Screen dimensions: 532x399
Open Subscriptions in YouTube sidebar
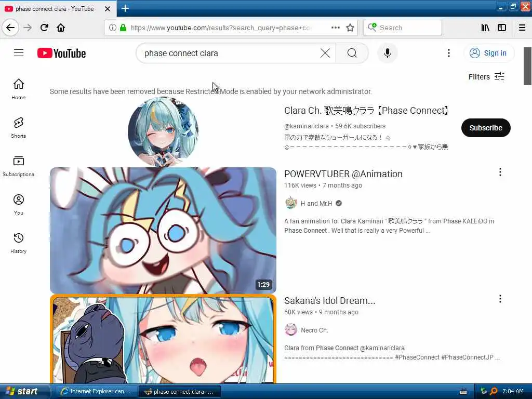[18, 166]
